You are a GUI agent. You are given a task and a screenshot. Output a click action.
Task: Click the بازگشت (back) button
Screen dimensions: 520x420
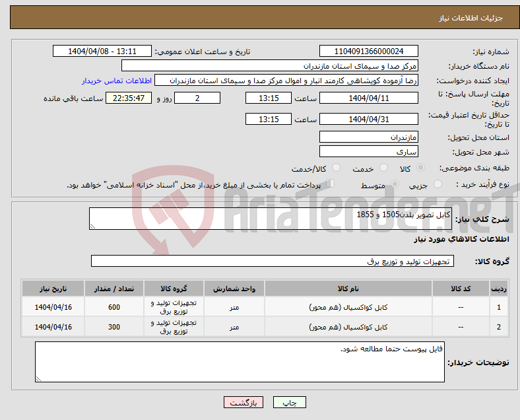click(244, 402)
